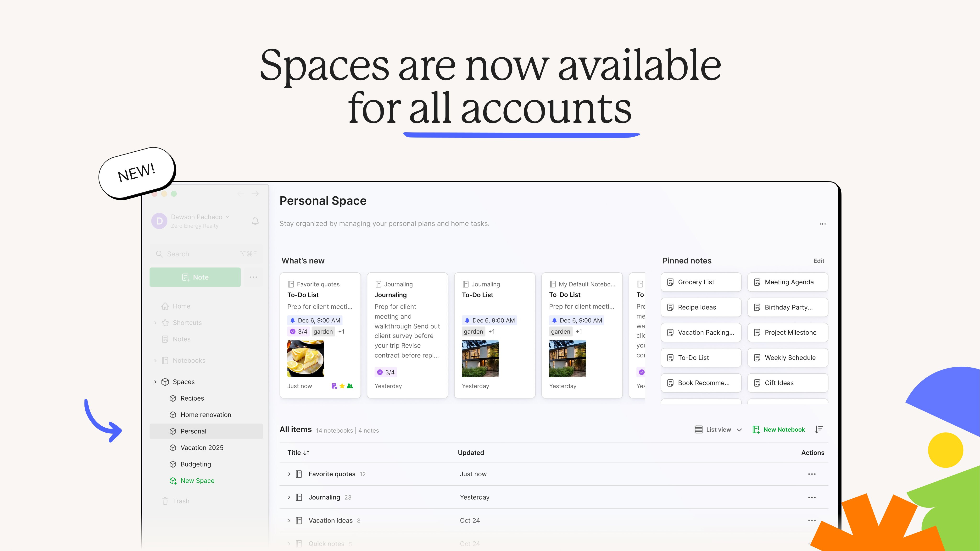
Task: Navigate back with the arrow icon
Action: 241,194
